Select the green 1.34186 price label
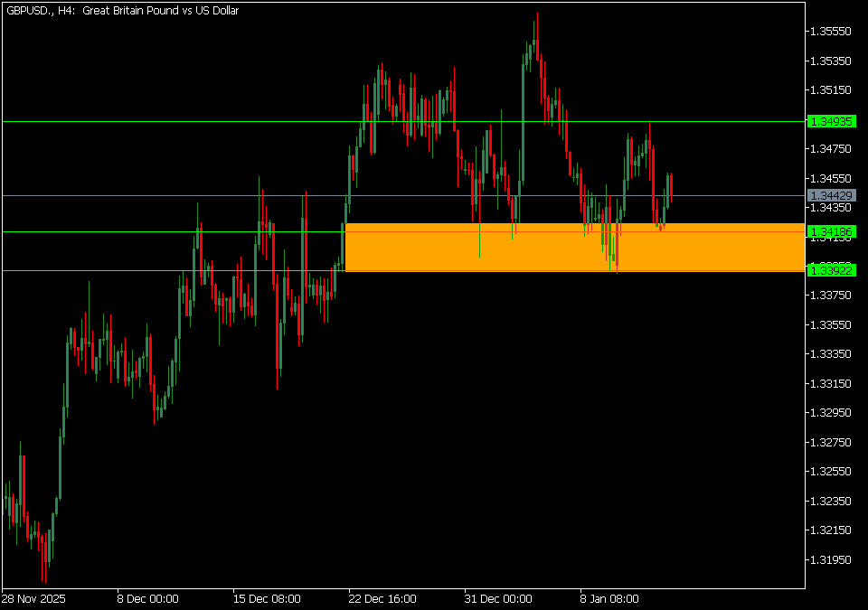The width and height of the screenshot is (868, 610). (x=830, y=232)
